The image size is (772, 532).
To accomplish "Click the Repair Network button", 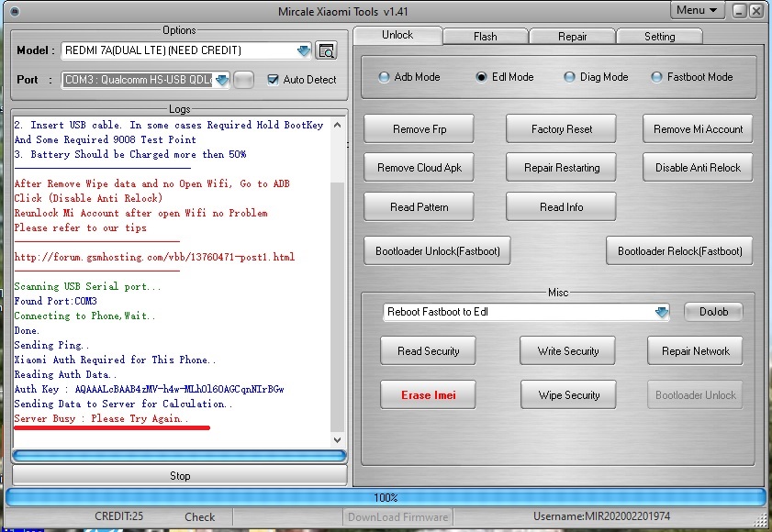I will (695, 351).
